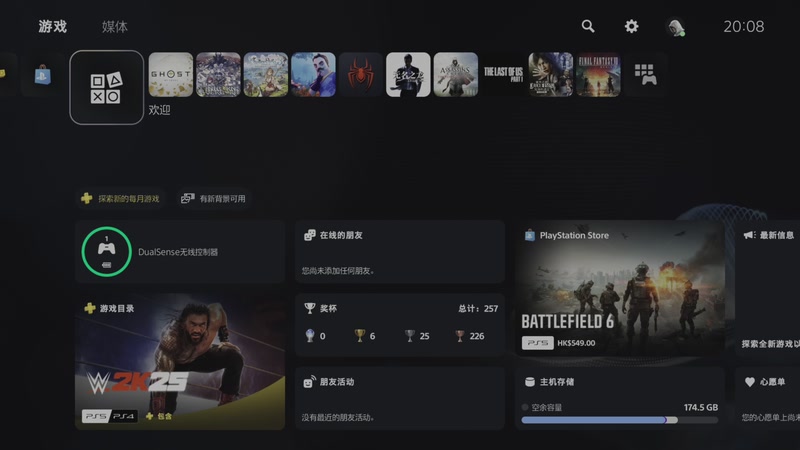Click the HK$549.00 price label
This screenshot has height=450, width=800.
coord(576,343)
